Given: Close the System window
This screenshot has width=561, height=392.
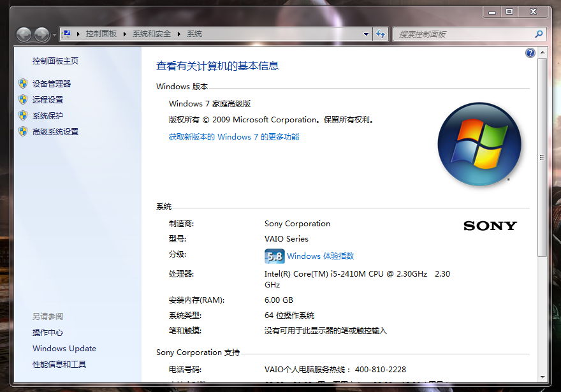Looking at the screenshot, I should (533, 12).
